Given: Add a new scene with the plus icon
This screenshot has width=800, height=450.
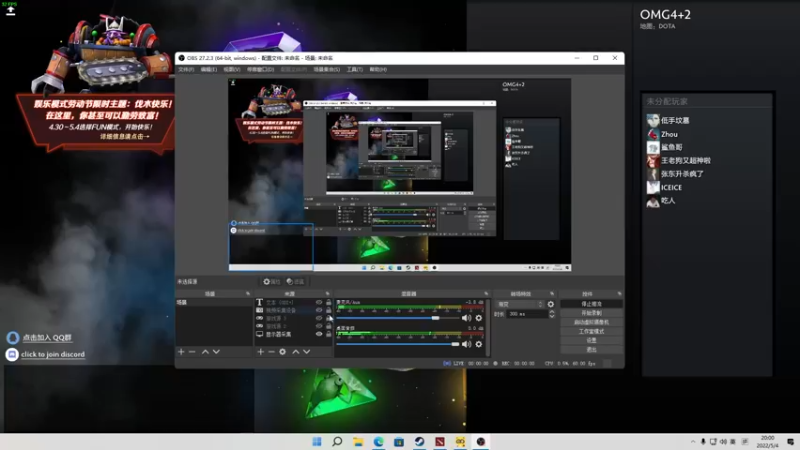Looking at the screenshot, I should point(181,352).
